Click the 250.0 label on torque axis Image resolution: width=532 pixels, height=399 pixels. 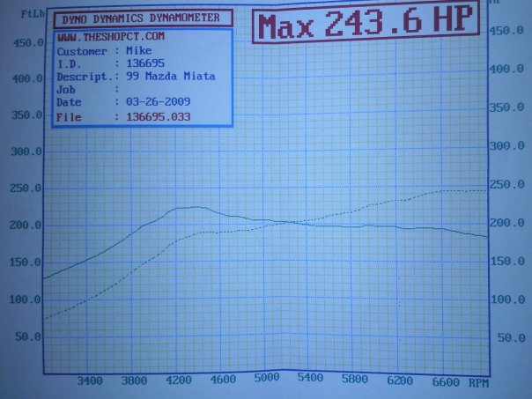click(26, 188)
